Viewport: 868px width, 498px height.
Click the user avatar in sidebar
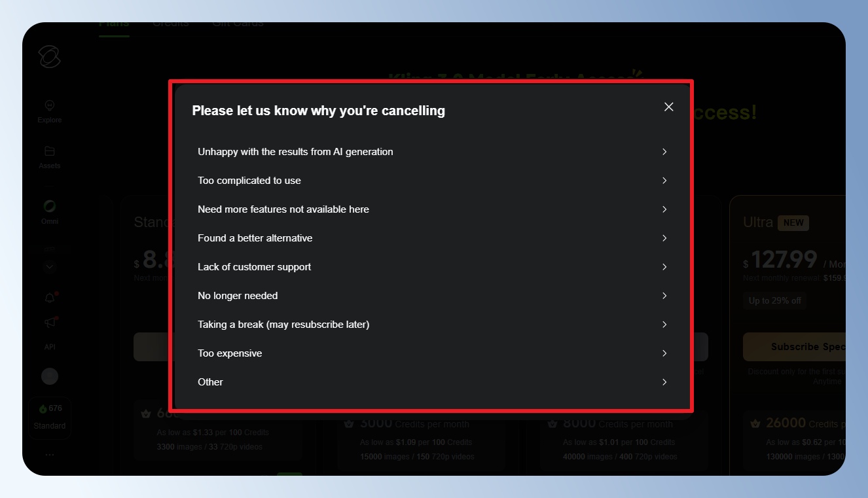click(50, 376)
